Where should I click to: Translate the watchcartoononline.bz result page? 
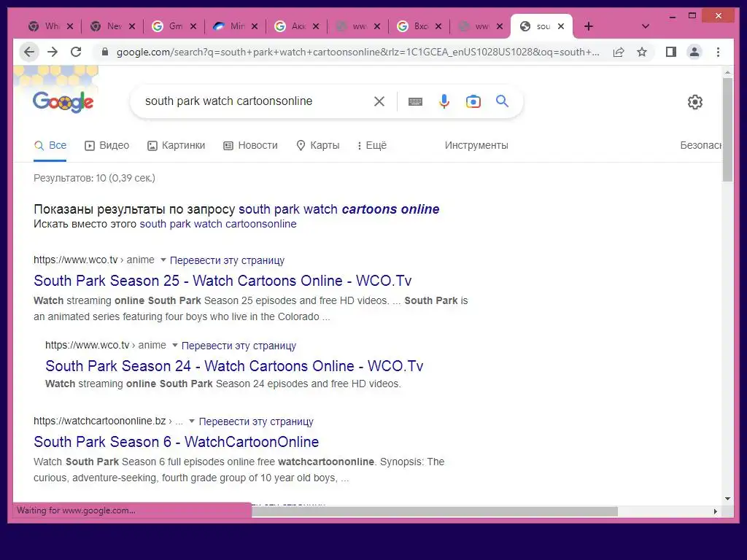click(256, 421)
